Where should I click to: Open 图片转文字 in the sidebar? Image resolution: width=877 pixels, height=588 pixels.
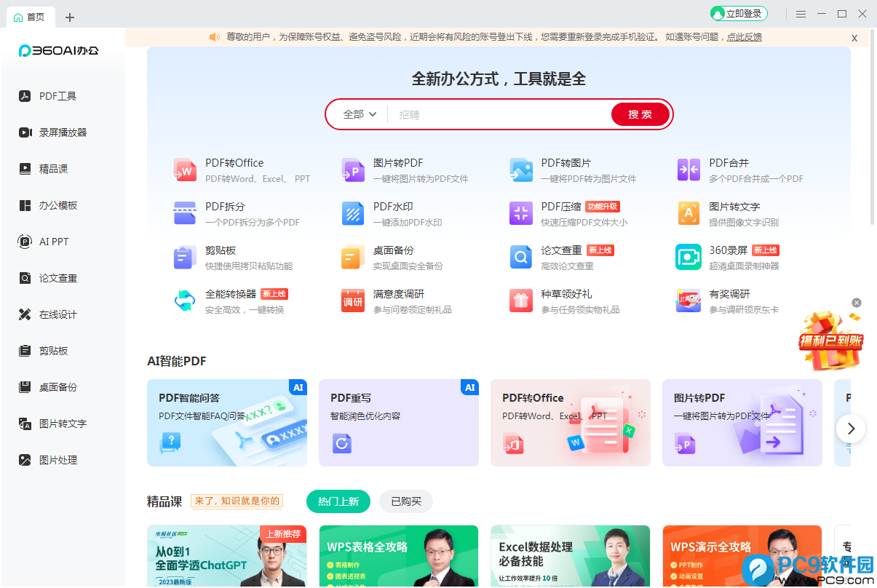pos(53,424)
